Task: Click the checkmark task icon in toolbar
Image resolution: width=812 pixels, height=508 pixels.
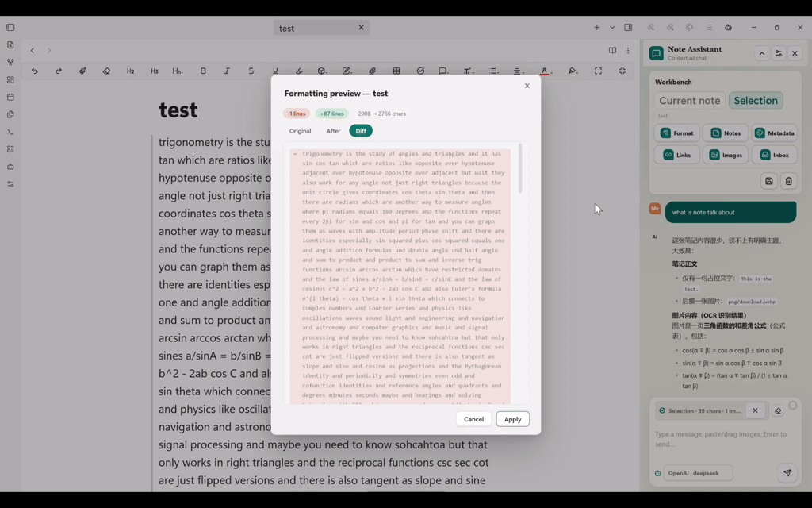Action: (x=420, y=71)
